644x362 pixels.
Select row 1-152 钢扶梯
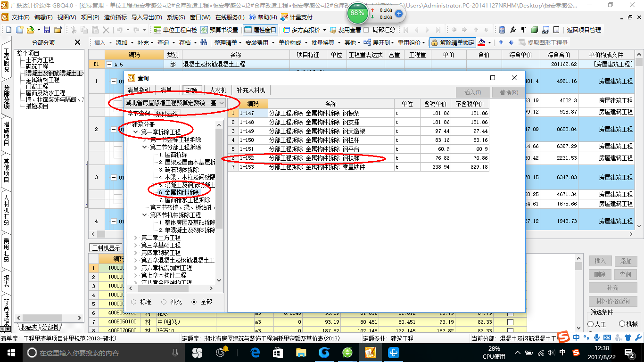[359, 158]
